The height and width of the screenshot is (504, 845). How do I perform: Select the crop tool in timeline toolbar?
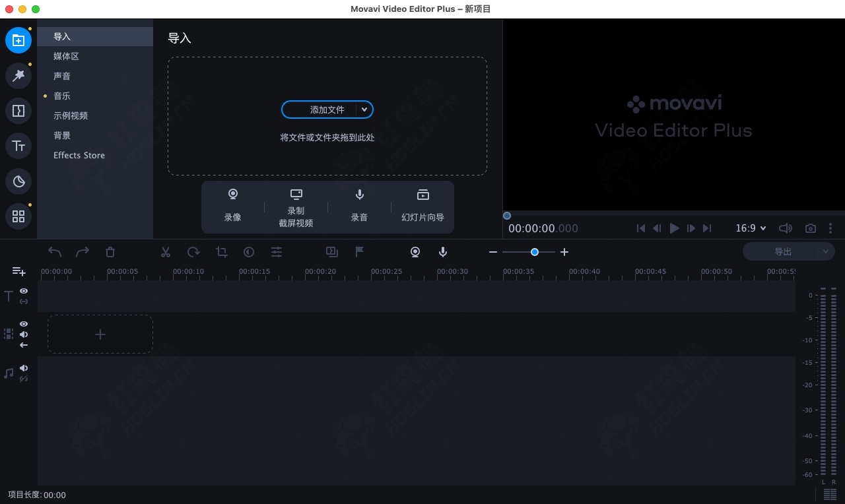click(221, 252)
